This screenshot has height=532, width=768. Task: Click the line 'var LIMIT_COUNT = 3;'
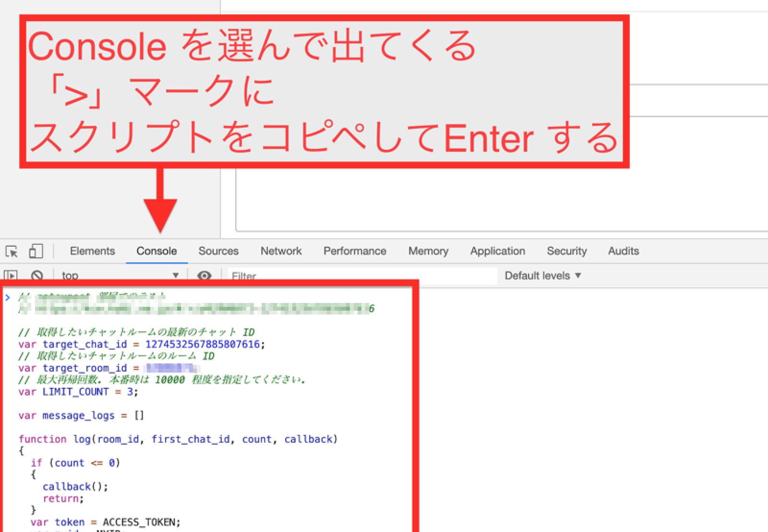(78, 392)
